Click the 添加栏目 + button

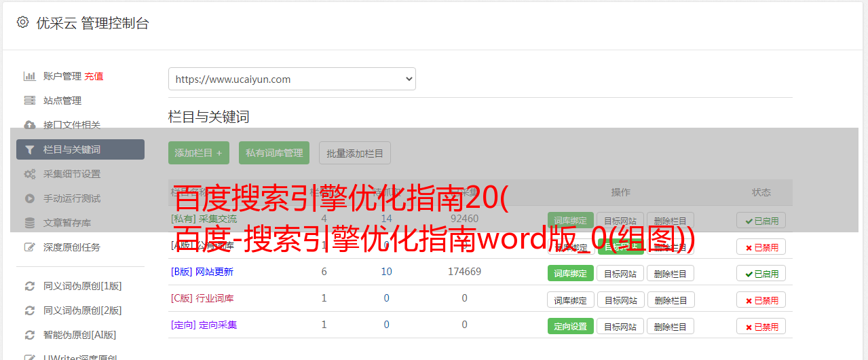click(199, 153)
